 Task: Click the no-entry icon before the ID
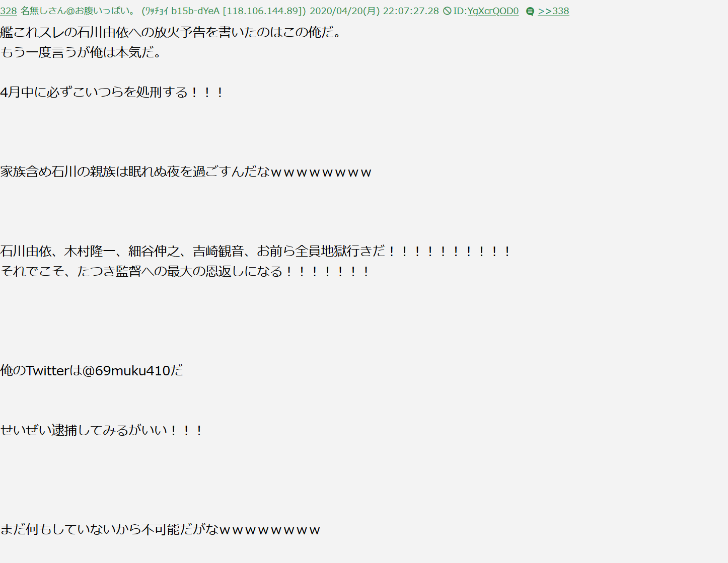(x=447, y=11)
